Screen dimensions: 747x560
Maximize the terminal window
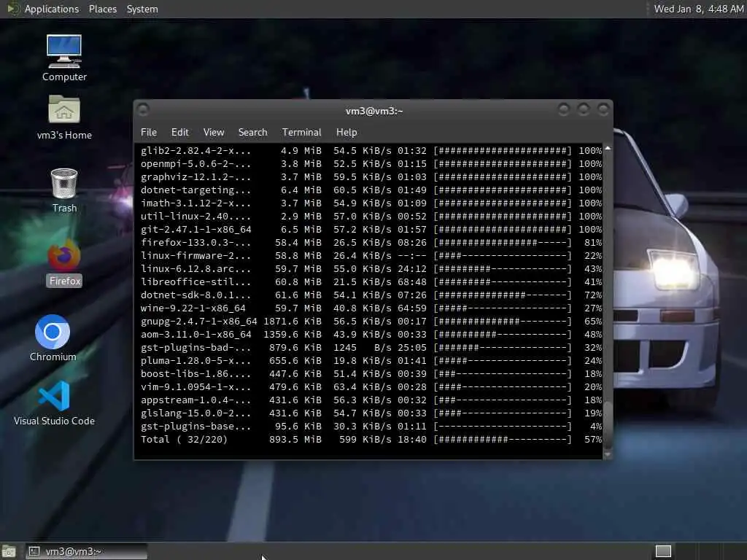[x=583, y=110]
